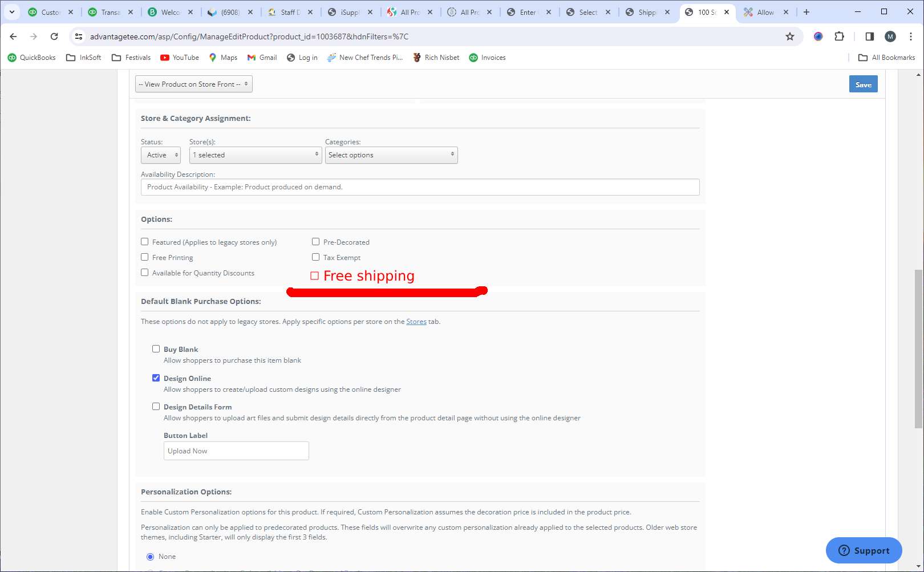Select the None personalization radio button
This screenshot has height=572, width=924.
point(151,557)
